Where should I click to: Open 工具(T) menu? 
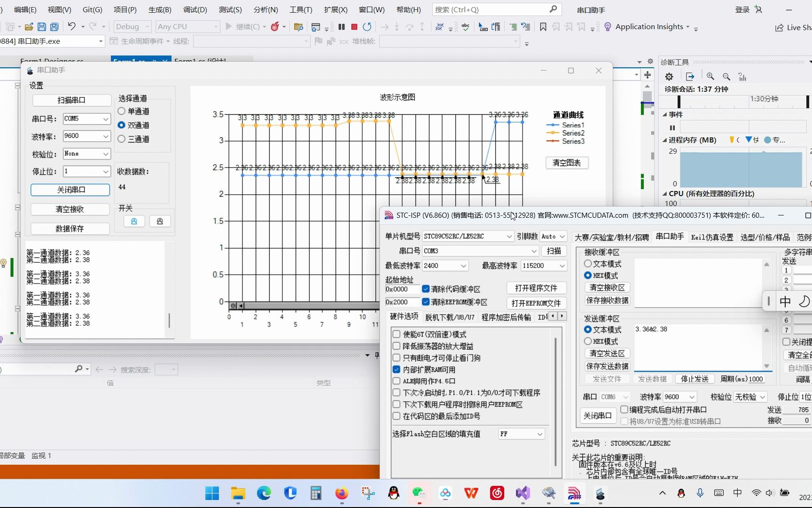pos(301,9)
